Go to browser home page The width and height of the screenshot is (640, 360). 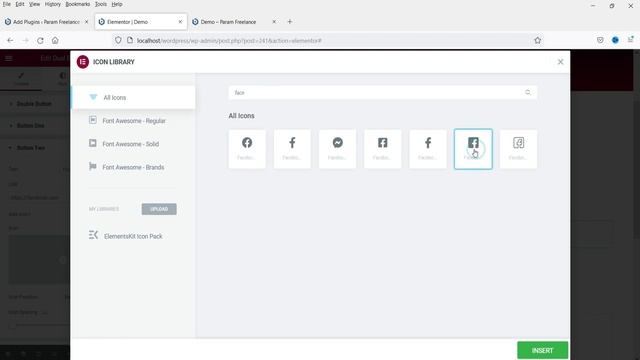click(x=55, y=40)
